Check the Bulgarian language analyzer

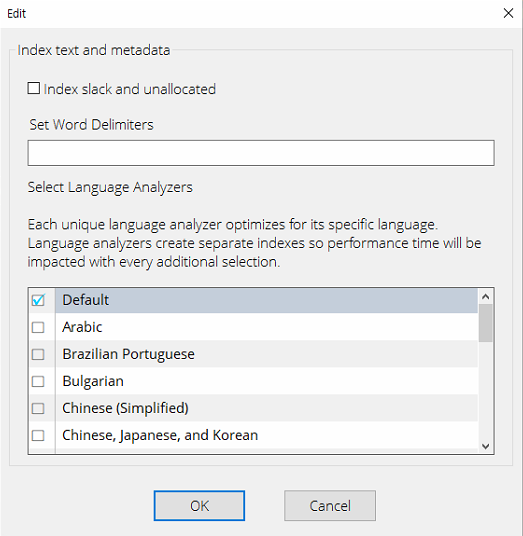(x=38, y=381)
